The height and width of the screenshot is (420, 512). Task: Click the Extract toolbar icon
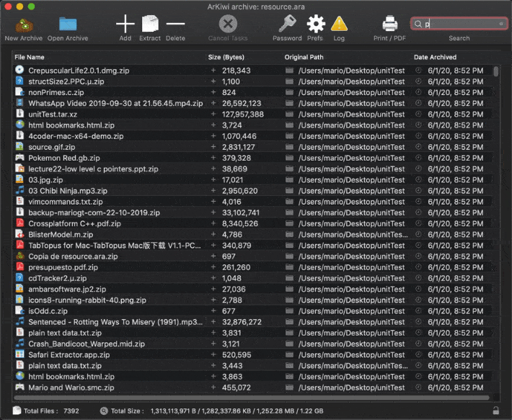click(150, 24)
